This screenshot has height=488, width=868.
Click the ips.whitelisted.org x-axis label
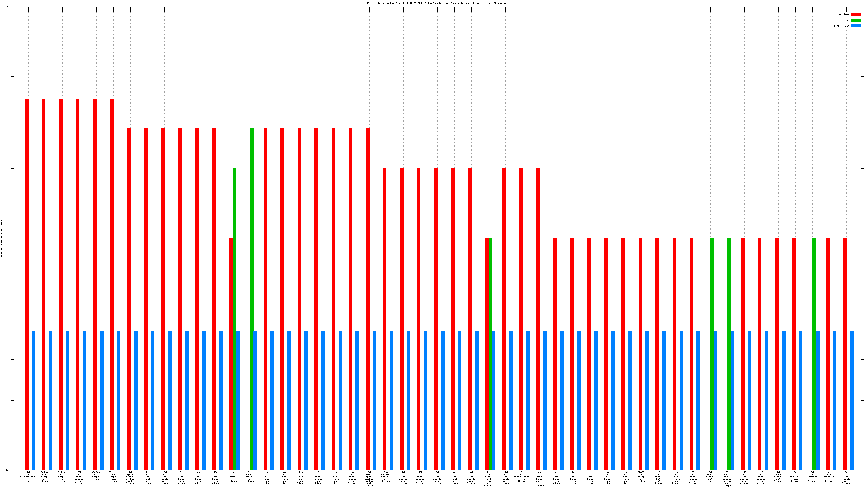coord(522,477)
